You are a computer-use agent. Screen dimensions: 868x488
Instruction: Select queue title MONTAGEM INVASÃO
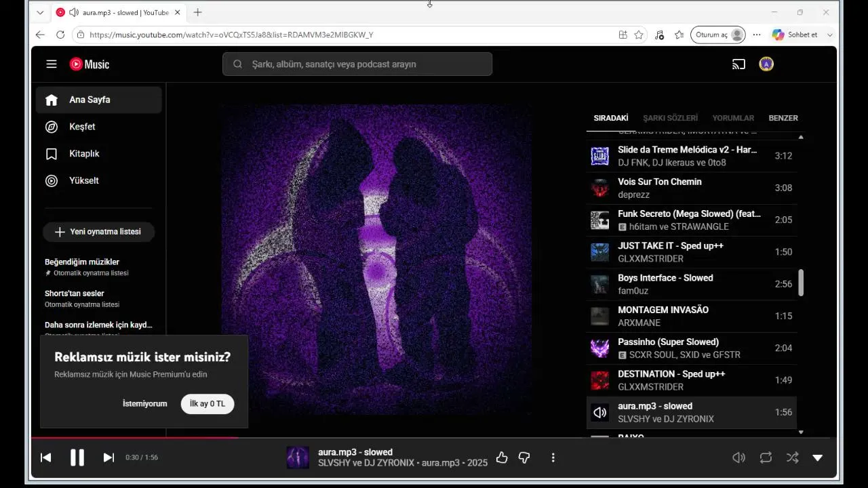pyautogui.click(x=663, y=310)
